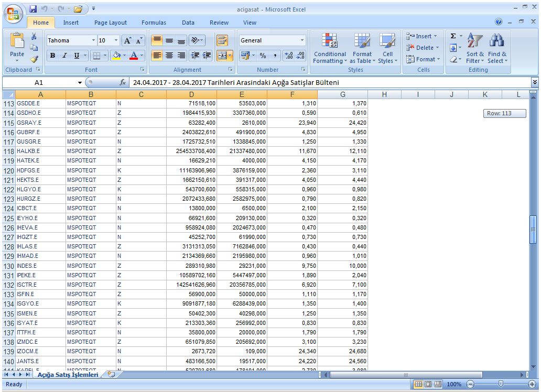Apply Accounting Number Format
This screenshot has width=541, height=392.
point(245,56)
